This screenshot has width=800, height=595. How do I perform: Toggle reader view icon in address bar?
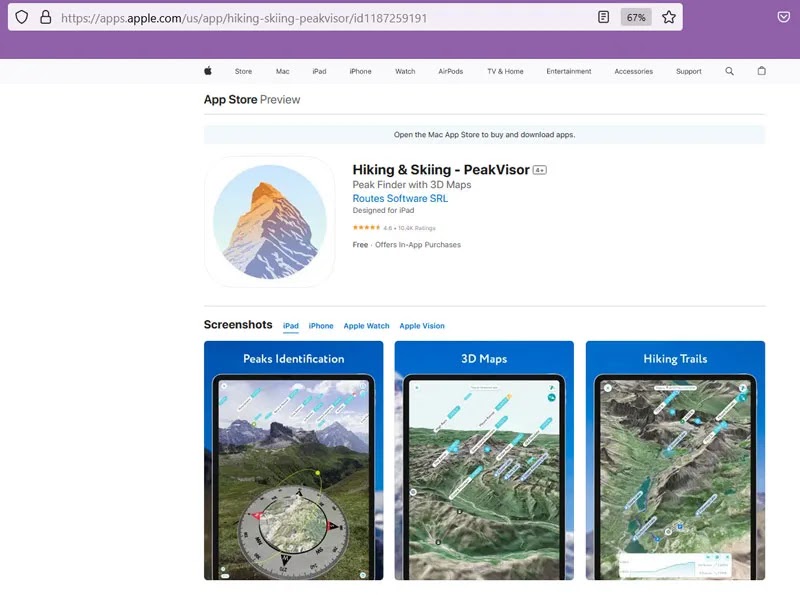(603, 17)
